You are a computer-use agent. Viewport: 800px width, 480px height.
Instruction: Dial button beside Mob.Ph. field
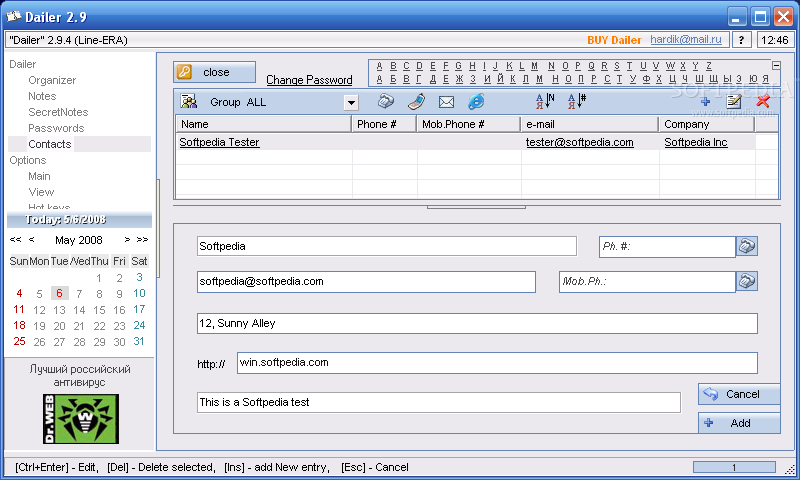tap(747, 281)
